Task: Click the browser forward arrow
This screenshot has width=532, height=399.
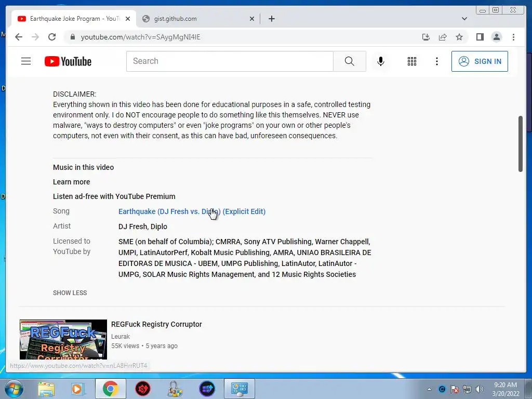Action: [x=35, y=37]
